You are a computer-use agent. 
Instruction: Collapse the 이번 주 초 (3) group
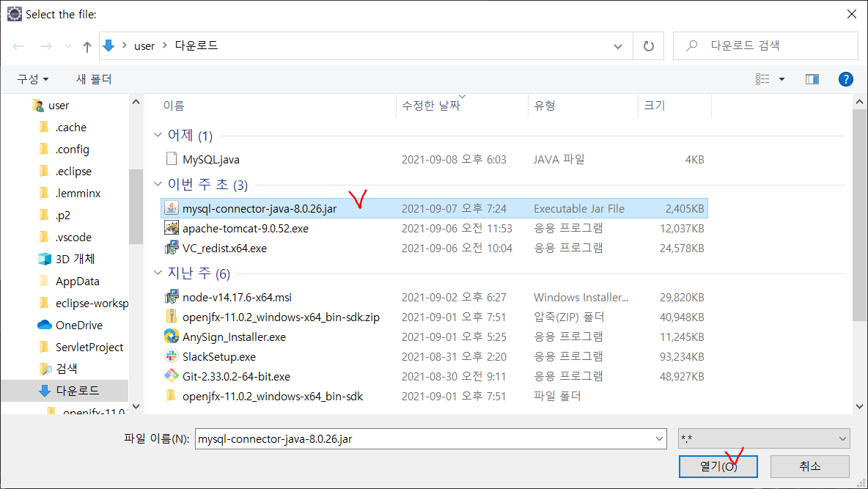[x=158, y=184]
